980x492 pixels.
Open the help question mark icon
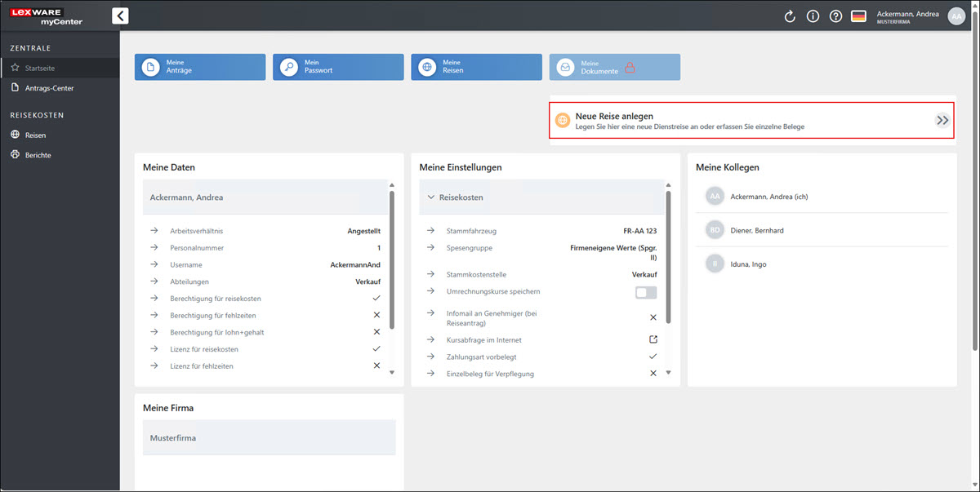click(x=835, y=16)
